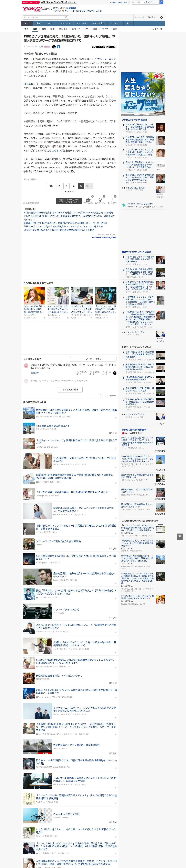Screen dimensions: 186x868
Task: Open the 速報 navigation tab
Action: coord(38,24)
